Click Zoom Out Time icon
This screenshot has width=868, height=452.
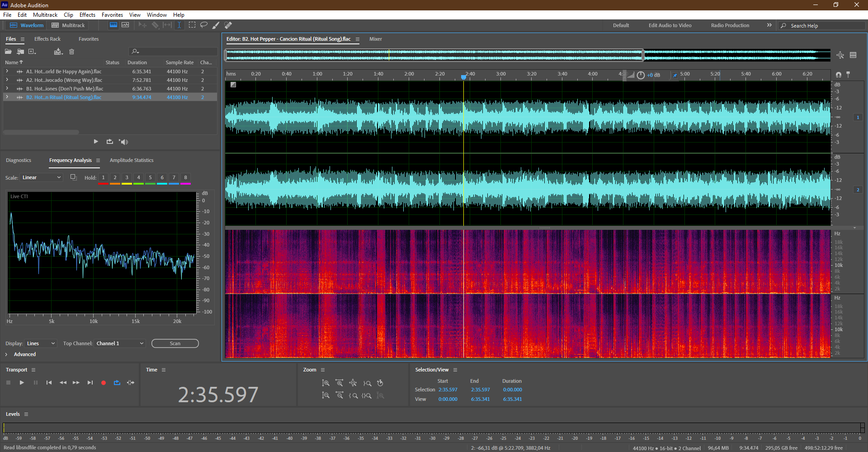pos(340,395)
